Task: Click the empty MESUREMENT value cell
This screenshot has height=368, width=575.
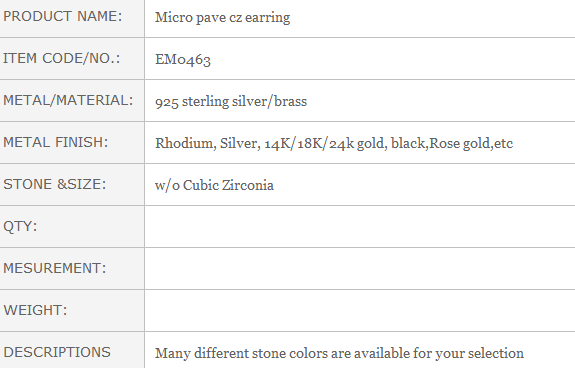Action: (x=360, y=268)
